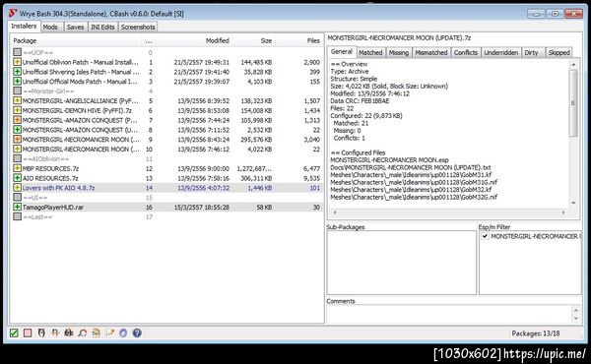
Task: Click status icon of Unofficial Oblivion Patch row
Action: pyautogui.click(x=17, y=62)
